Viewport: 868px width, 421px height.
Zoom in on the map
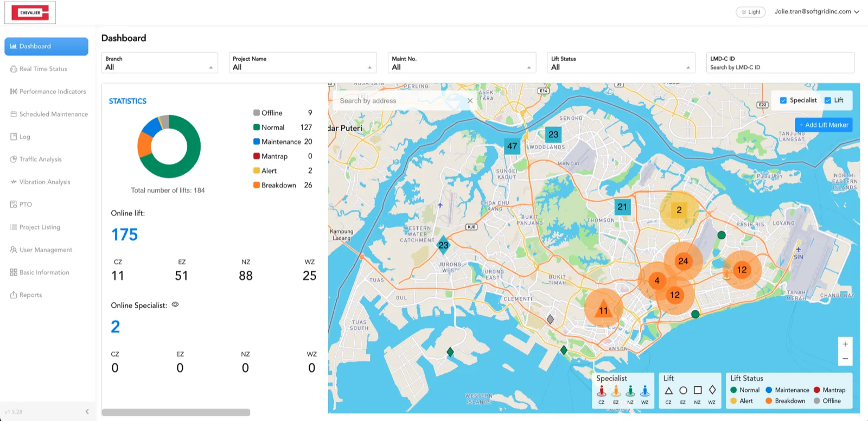(x=845, y=344)
